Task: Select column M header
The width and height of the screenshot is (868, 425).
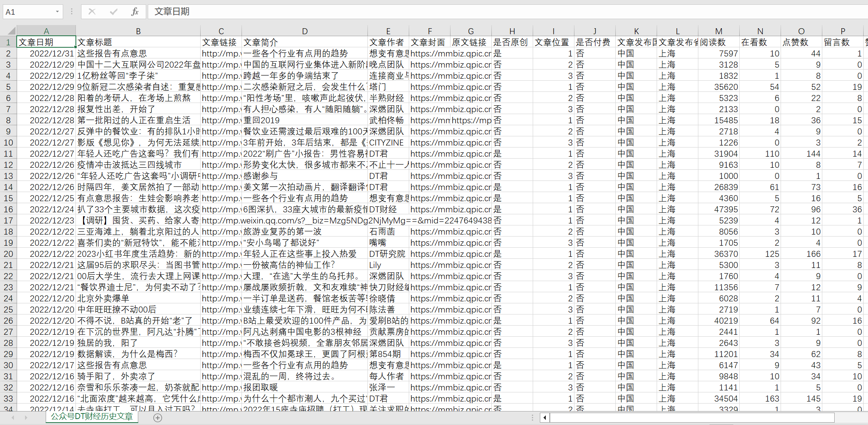Action: coord(719,31)
